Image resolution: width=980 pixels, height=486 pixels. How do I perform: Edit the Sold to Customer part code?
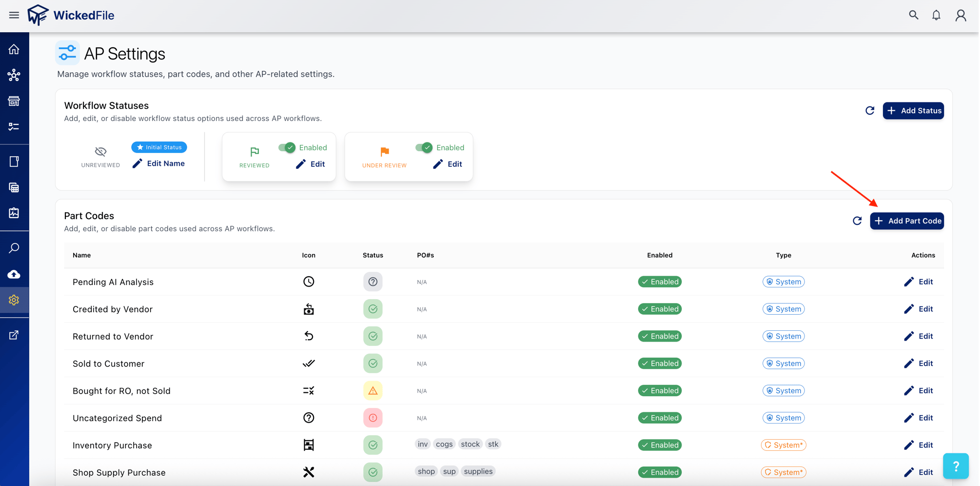pos(919,364)
